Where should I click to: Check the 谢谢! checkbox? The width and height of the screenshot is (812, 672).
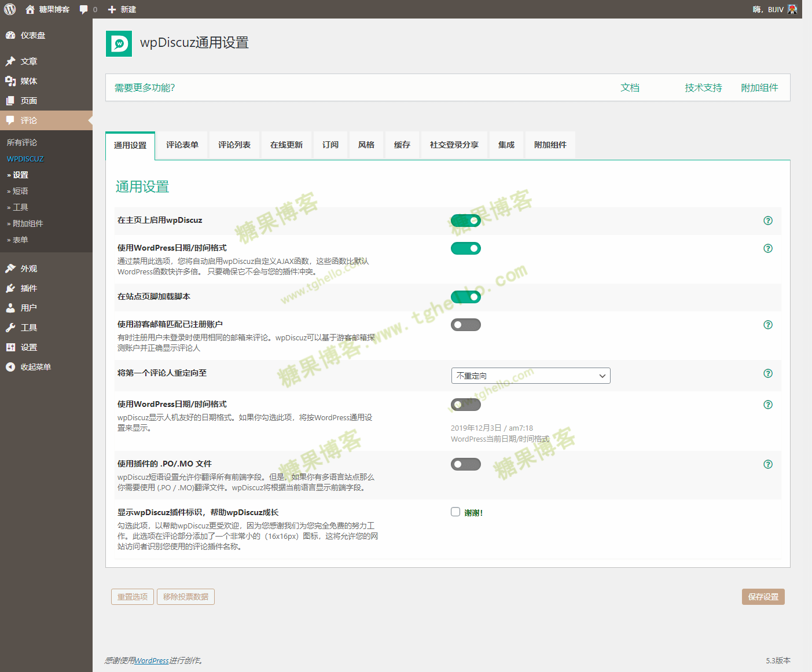click(455, 512)
